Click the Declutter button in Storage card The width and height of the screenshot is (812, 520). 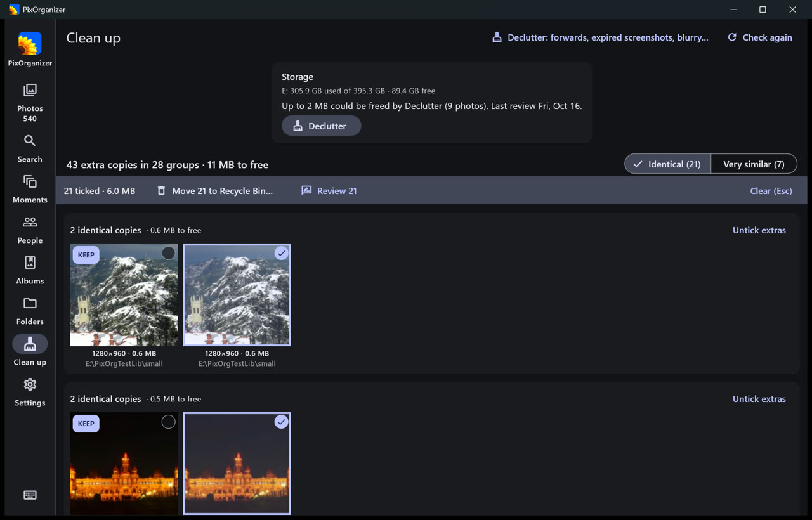coord(321,126)
